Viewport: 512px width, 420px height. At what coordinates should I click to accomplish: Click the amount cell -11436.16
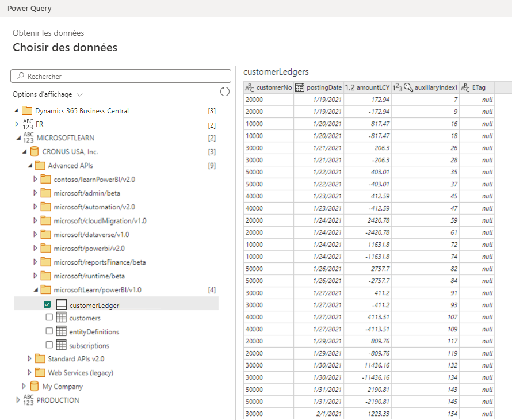[x=368, y=377]
